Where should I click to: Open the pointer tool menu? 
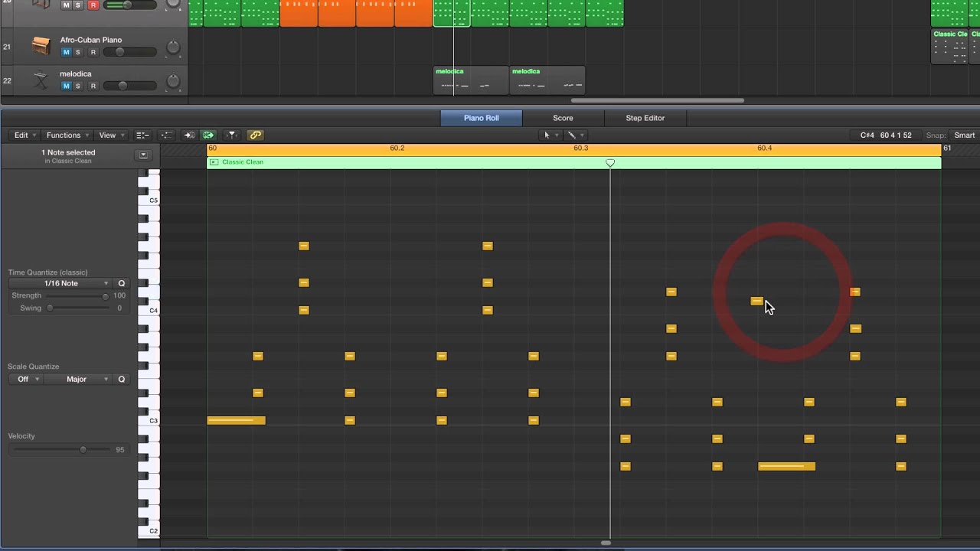(550, 135)
